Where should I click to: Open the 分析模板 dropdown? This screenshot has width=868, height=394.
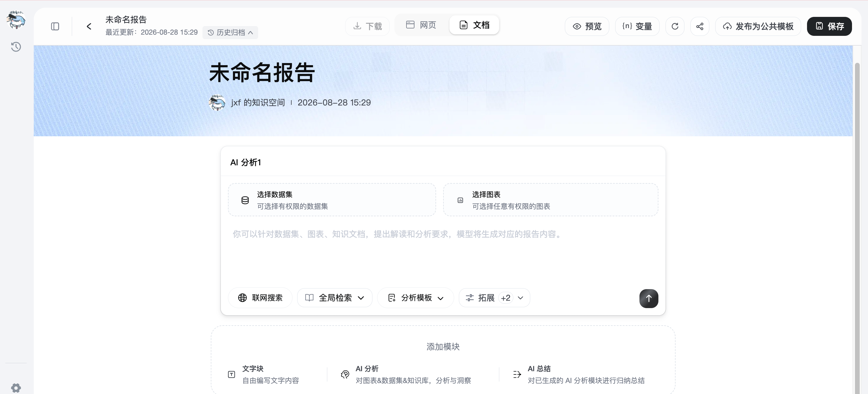point(415,298)
